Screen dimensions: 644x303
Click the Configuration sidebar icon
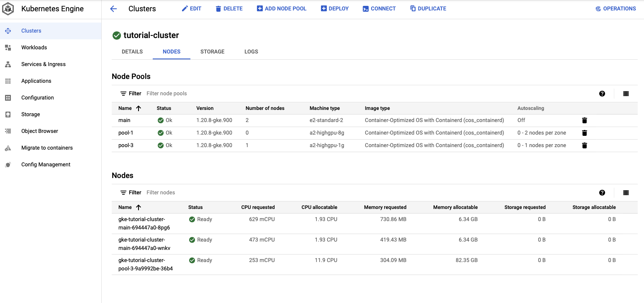(x=8, y=98)
